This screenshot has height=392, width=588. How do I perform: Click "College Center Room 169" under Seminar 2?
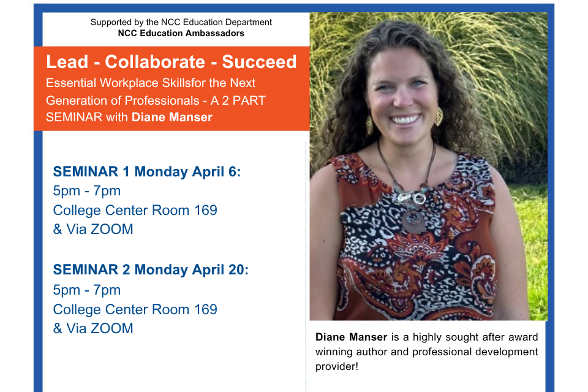click(x=135, y=309)
